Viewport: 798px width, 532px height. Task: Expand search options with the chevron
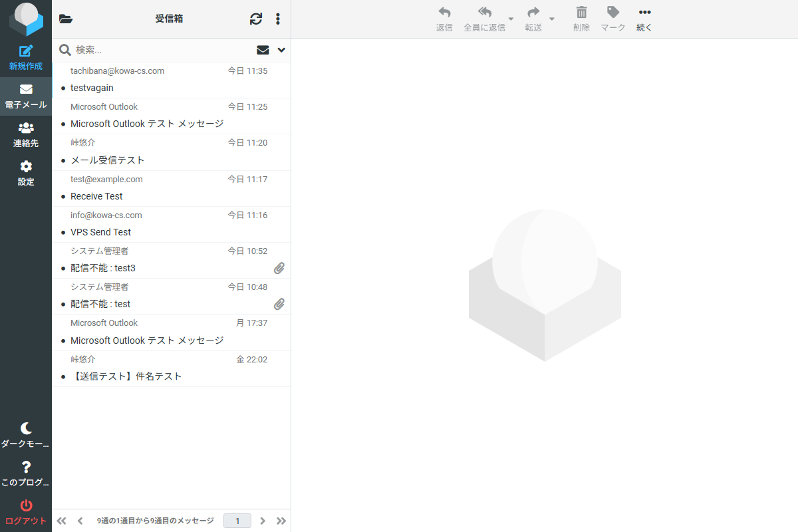click(x=281, y=50)
